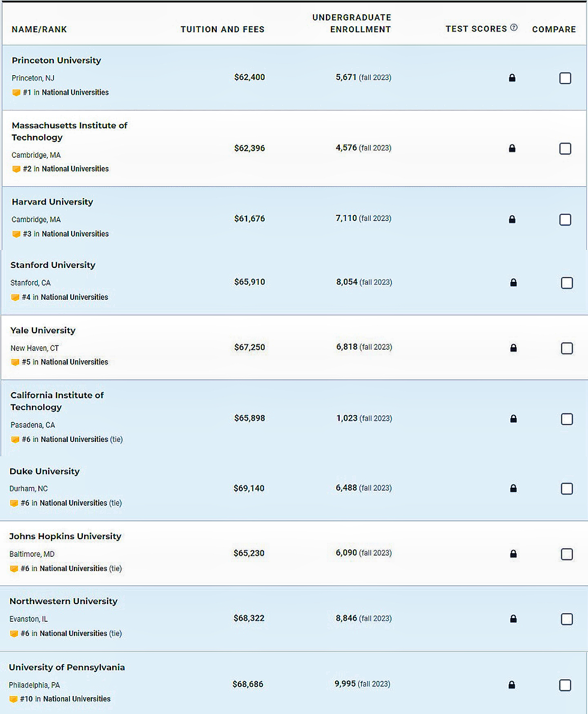The width and height of the screenshot is (588, 714).
Task: Click the lock icon in University of Pennsylvania row
Action: coord(512,685)
